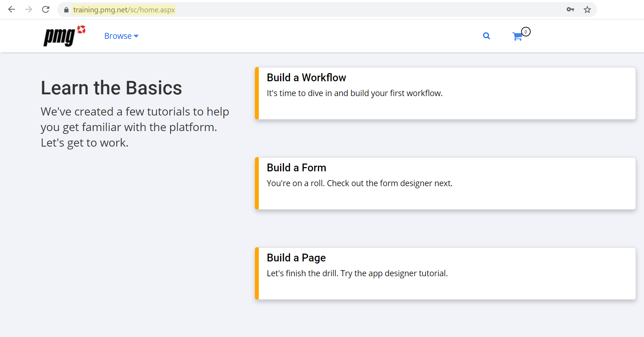Open the saved passwords key icon

pyautogui.click(x=570, y=10)
